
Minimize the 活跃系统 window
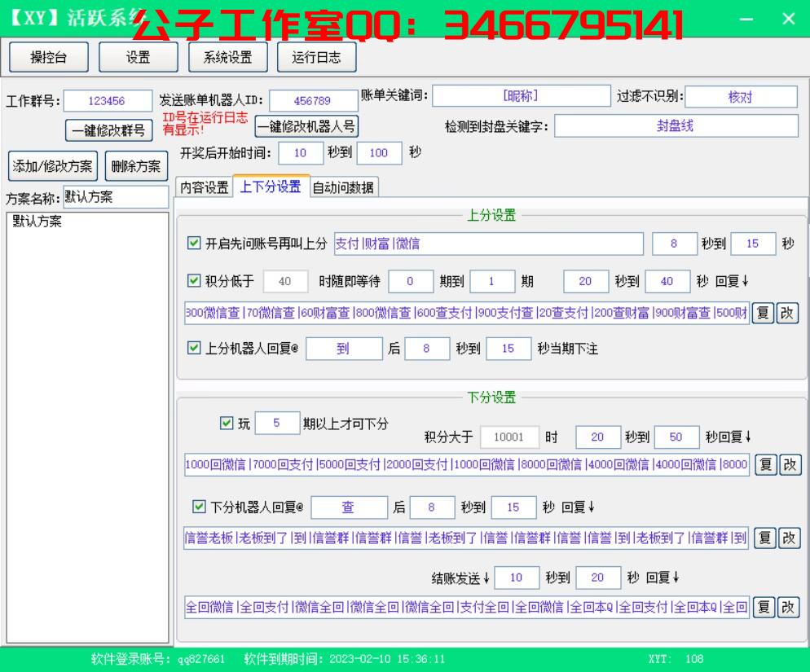click(746, 19)
